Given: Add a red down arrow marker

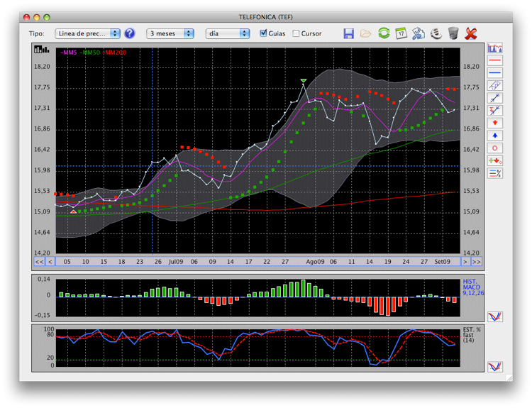Looking at the screenshot, I should pos(494,123).
